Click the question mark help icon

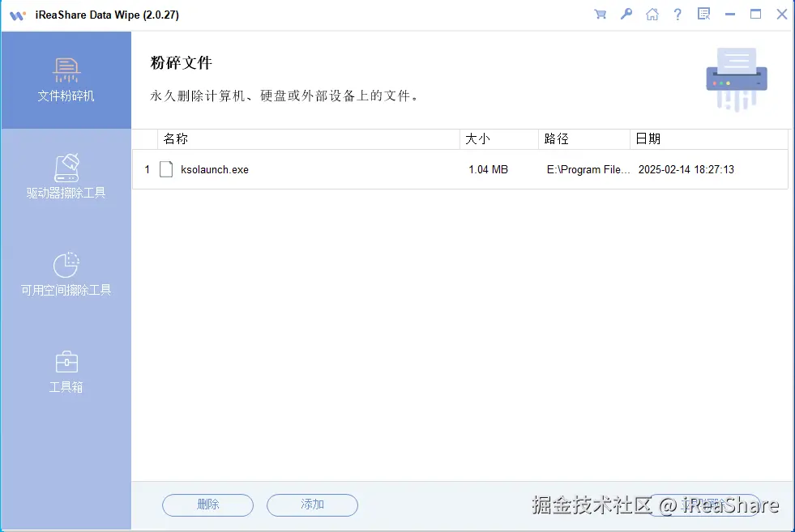click(678, 14)
